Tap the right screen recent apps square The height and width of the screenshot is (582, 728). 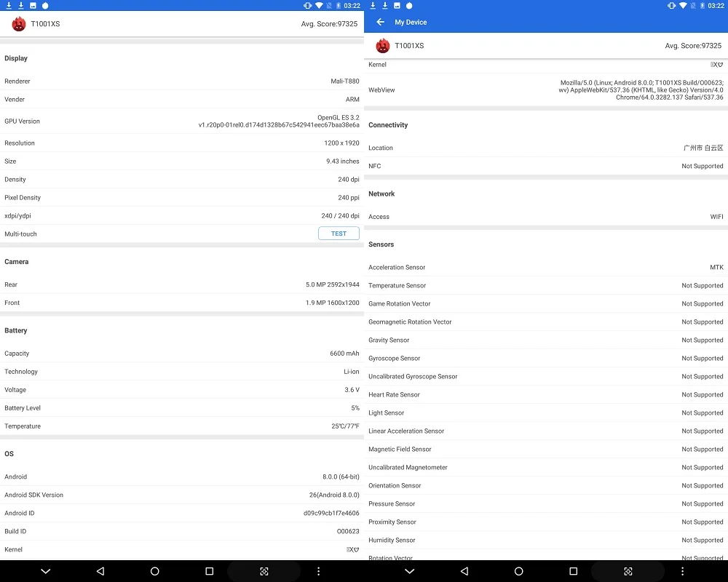pyautogui.click(x=574, y=571)
